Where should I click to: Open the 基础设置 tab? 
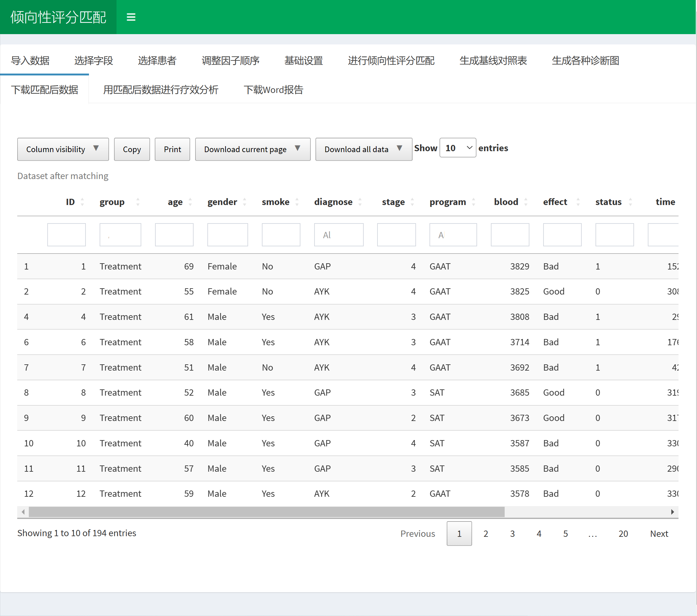tap(304, 60)
